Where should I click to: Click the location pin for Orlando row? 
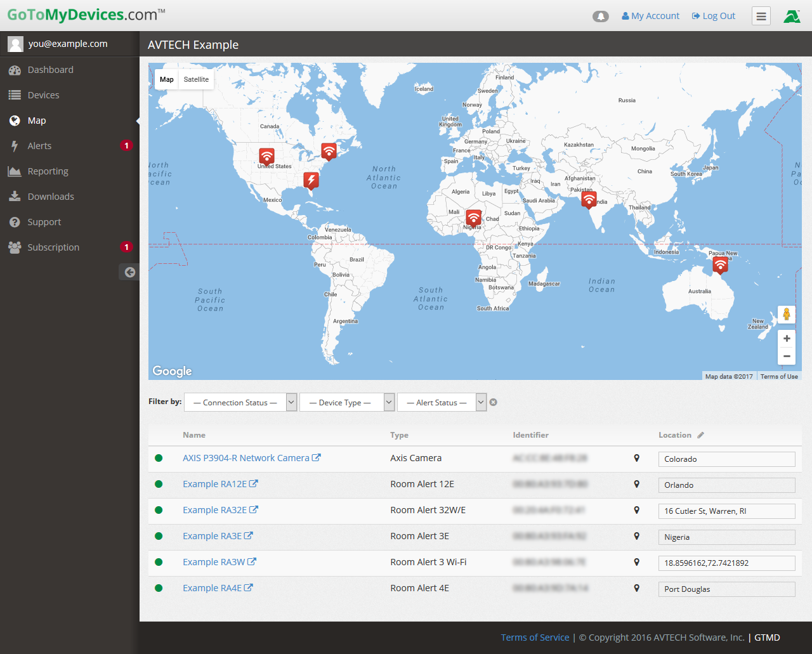(x=637, y=484)
